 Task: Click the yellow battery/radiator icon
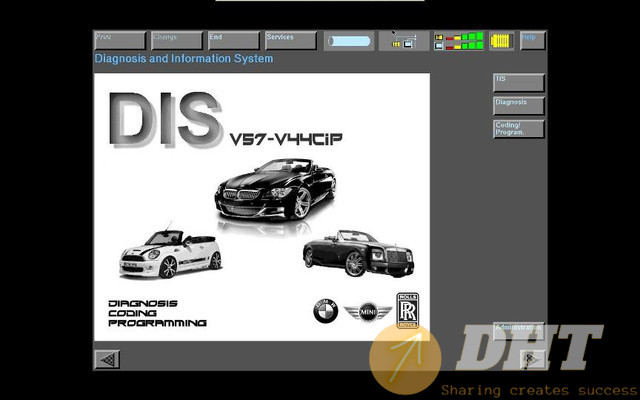501,42
